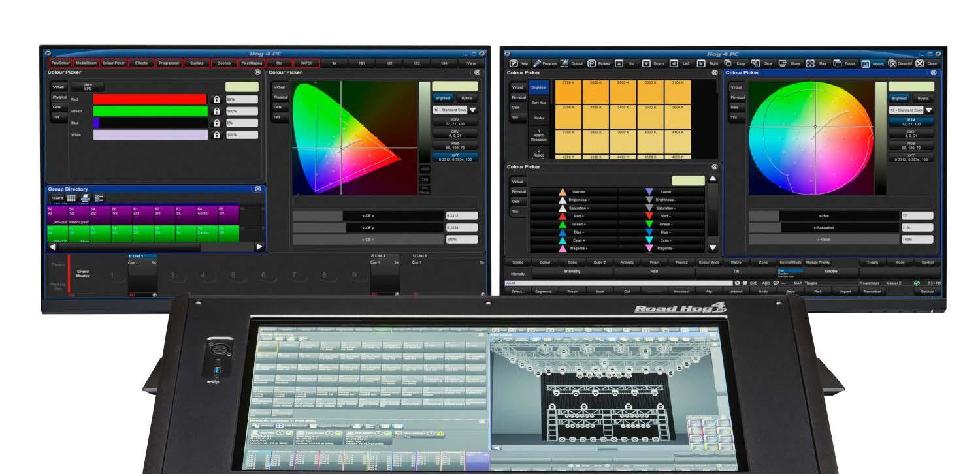Click the green status check icon

tap(917, 283)
